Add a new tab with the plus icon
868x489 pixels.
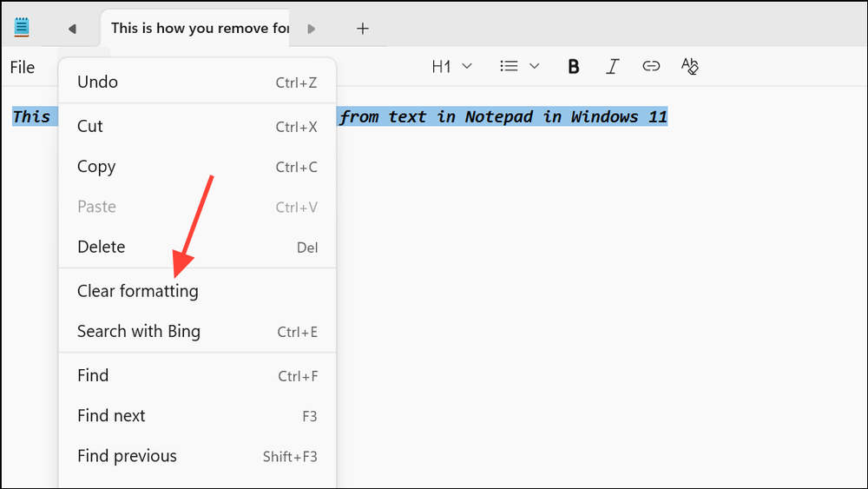click(363, 29)
